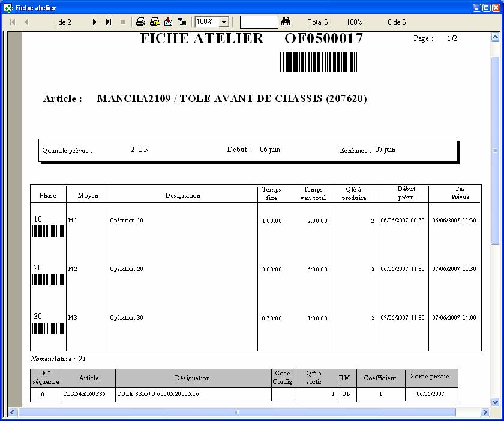Screen dimensions: 504x421
Task: Click the phase 10 barcode
Action: (49, 231)
